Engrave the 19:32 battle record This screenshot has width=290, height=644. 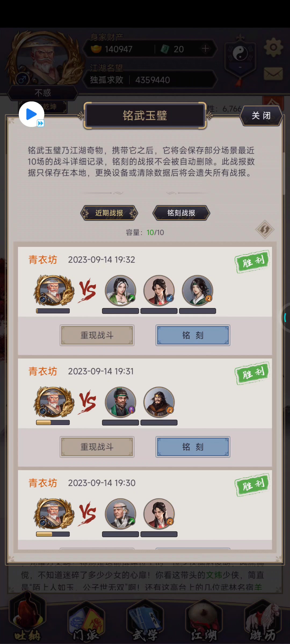(193, 335)
